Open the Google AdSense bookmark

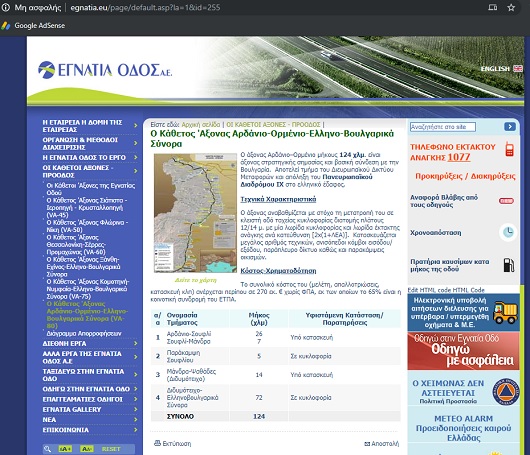tap(33, 25)
